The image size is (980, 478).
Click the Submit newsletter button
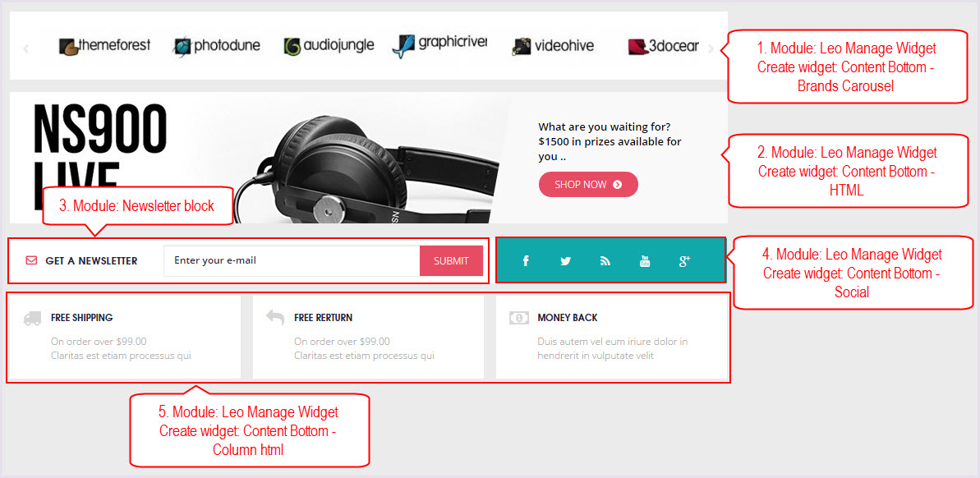451,260
